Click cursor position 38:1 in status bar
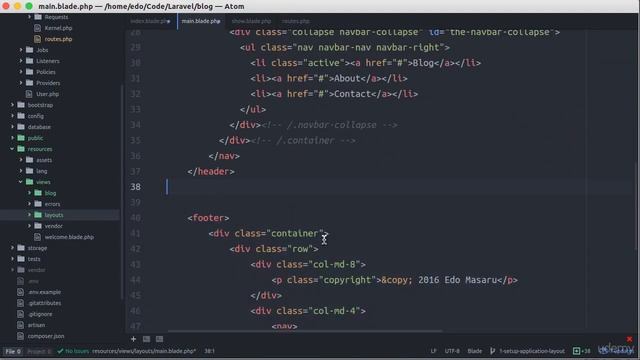 point(209,351)
